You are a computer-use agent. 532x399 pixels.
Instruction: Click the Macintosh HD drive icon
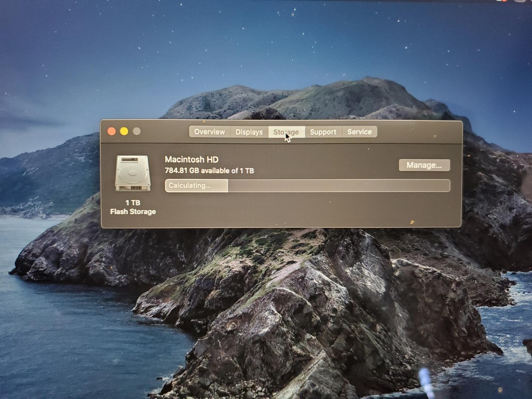click(133, 173)
